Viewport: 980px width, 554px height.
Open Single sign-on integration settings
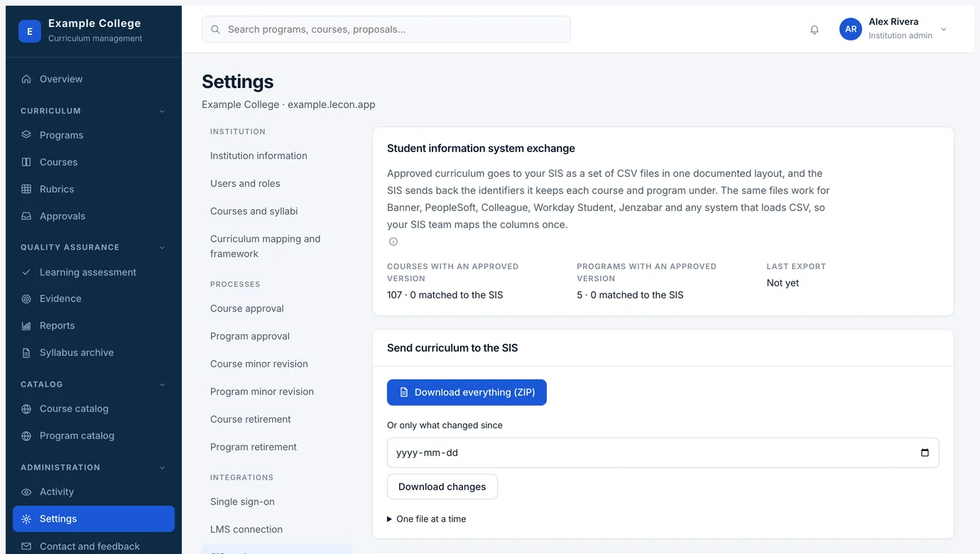(242, 501)
